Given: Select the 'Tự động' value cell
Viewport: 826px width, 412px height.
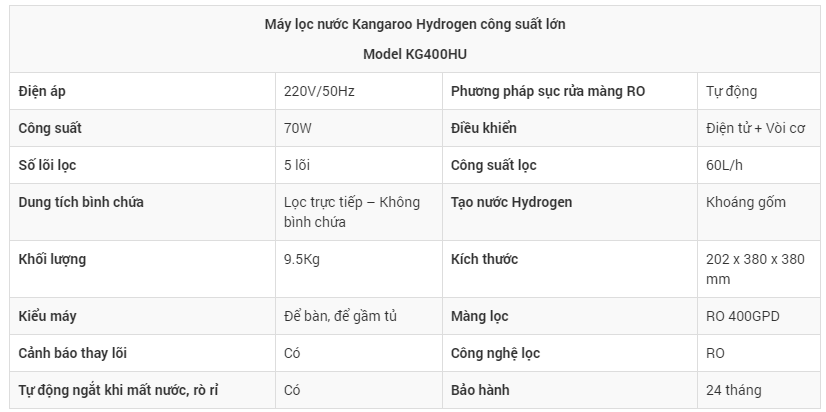Looking at the screenshot, I should [731, 91].
